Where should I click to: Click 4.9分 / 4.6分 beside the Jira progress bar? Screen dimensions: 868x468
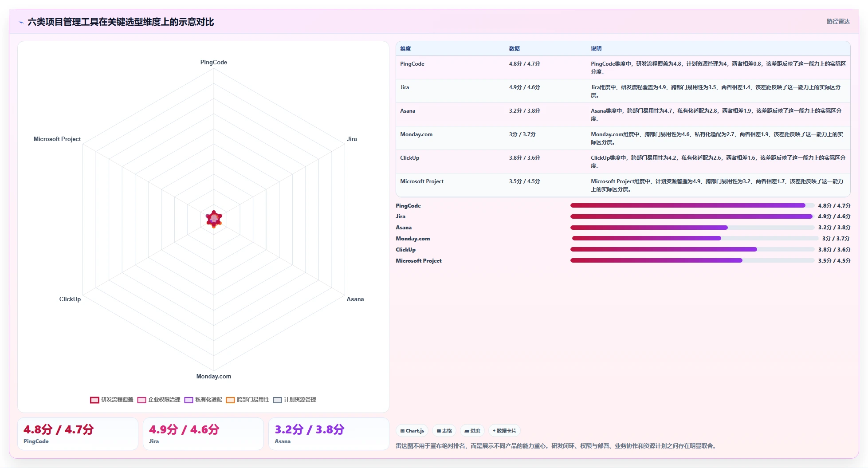click(x=834, y=216)
